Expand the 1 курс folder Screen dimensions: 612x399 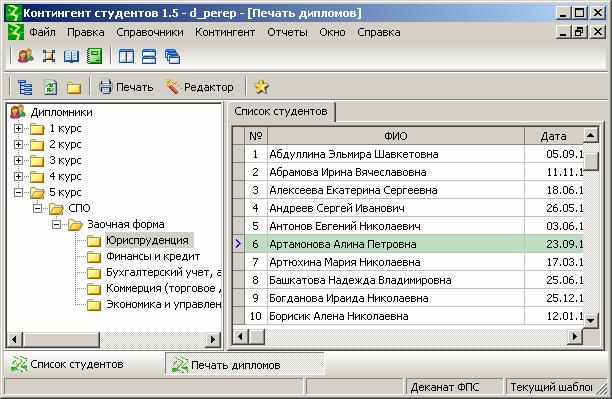point(18,128)
